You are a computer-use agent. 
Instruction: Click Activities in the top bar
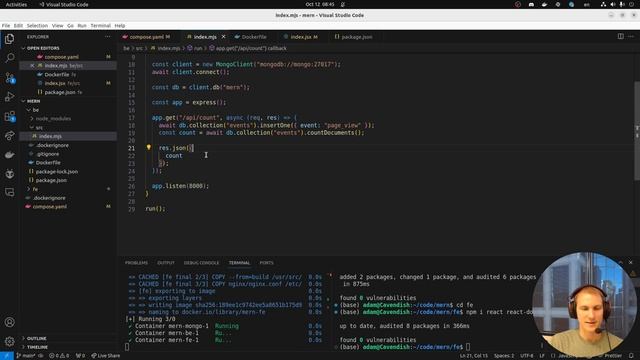[16, 4]
